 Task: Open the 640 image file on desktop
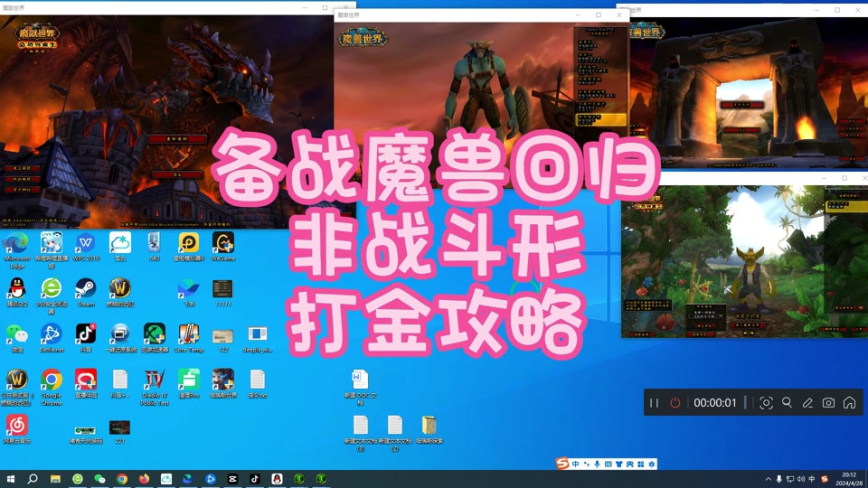point(155,248)
